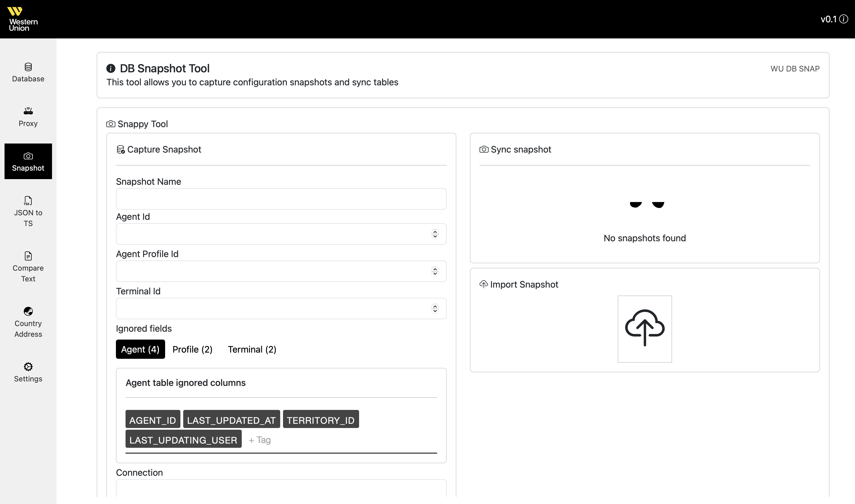Click the Connection field
Viewport: 855px width, 504px height.
click(x=281, y=488)
